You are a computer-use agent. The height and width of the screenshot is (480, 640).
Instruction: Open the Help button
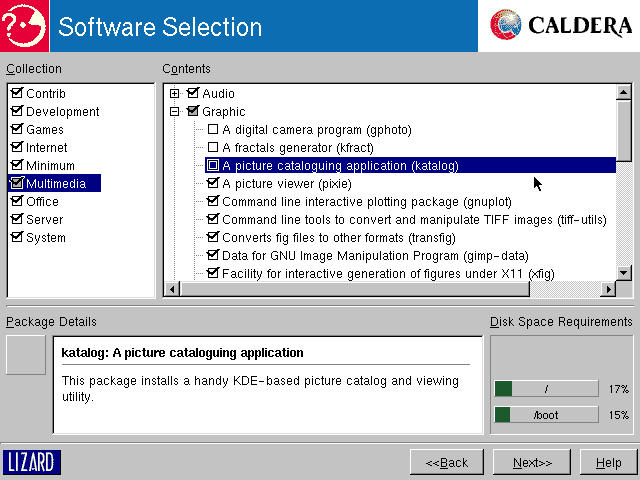pyautogui.click(x=608, y=463)
